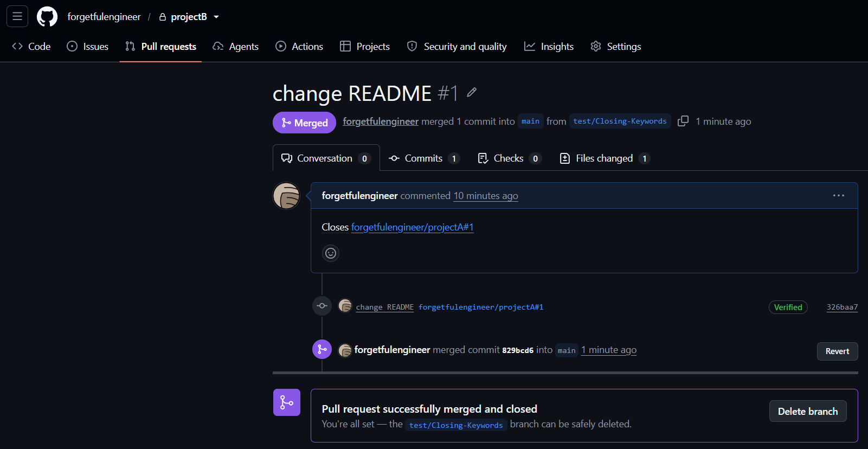Open the projectB repository dropdown arrow
Screen dimensions: 868x449
click(216, 17)
